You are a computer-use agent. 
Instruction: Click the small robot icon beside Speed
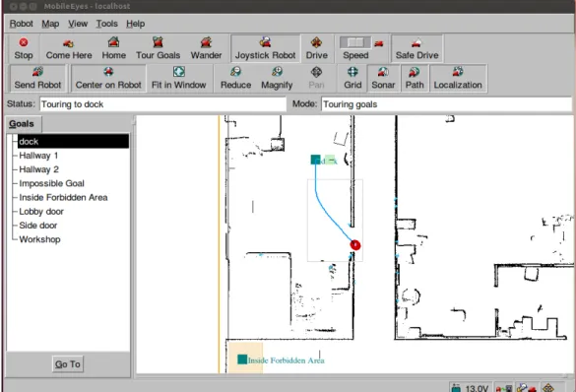pyautogui.click(x=379, y=43)
